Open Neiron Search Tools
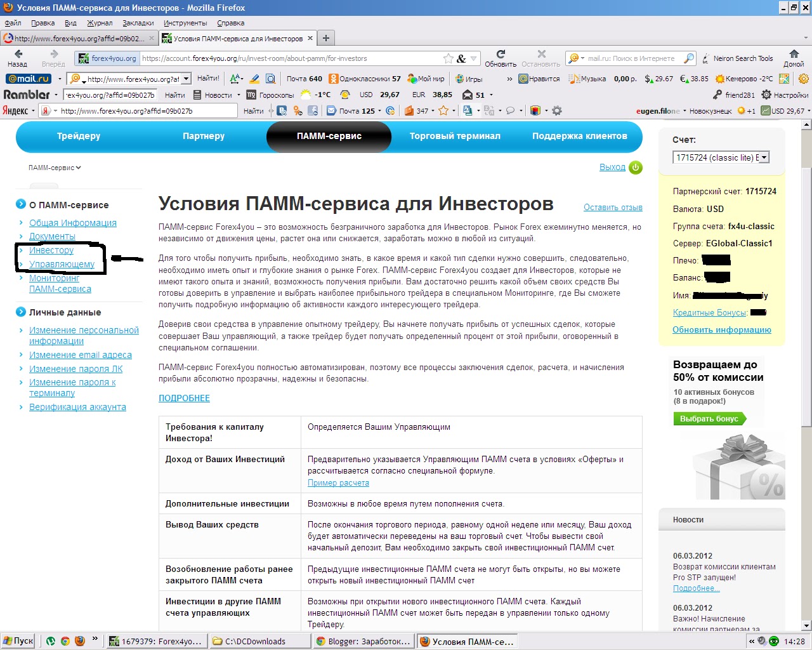The height and width of the screenshot is (650, 812). 737,58
